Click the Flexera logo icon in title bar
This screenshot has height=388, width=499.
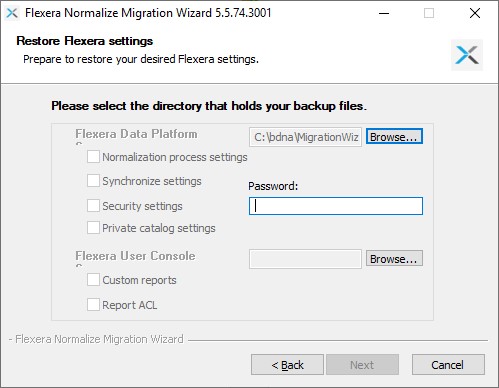coord(12,13)
